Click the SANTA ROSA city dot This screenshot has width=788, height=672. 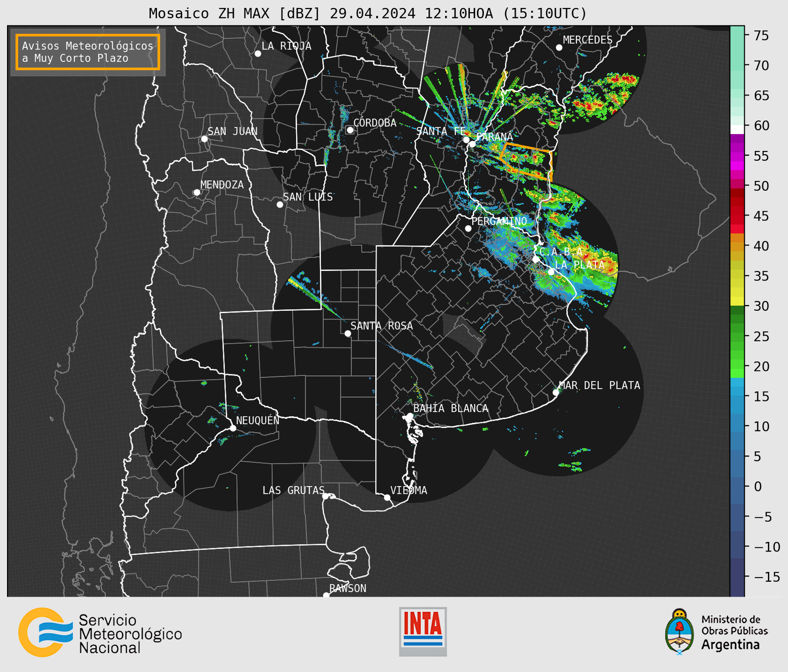(x=348, y=334)
